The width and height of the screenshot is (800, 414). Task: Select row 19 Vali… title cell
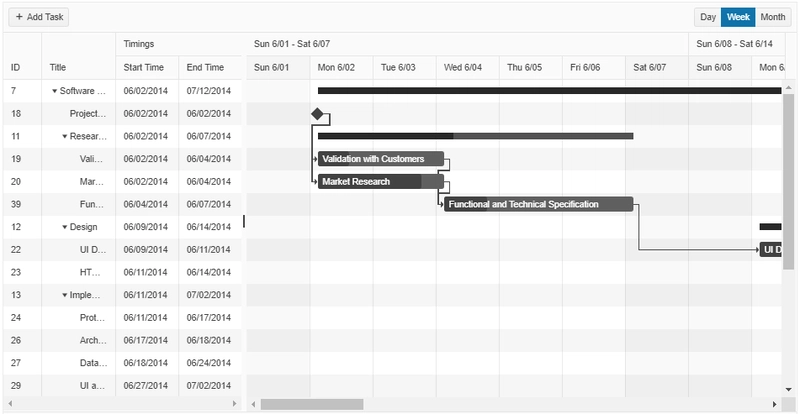click(79, 159)
